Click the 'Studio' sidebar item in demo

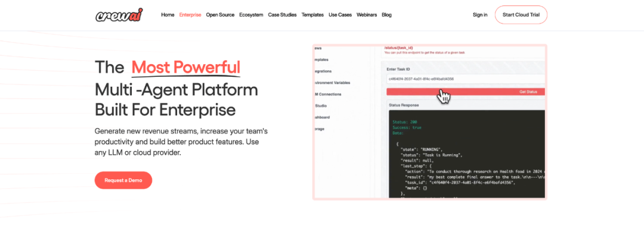coord(320,106)
